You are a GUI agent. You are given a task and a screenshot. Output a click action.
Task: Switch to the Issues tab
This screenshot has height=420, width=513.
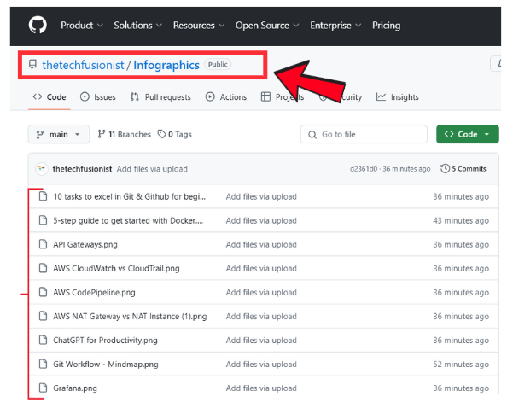tap(98, 97)
